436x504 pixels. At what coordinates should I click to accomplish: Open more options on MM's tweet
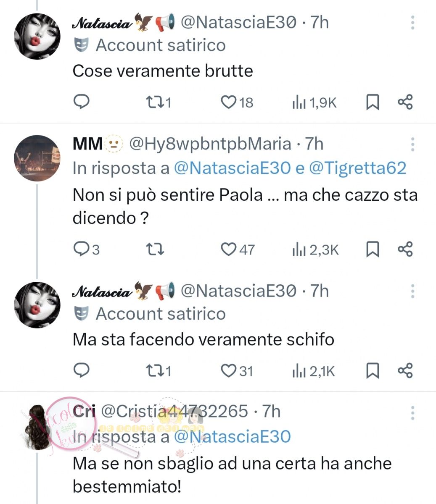click(412, 144)
